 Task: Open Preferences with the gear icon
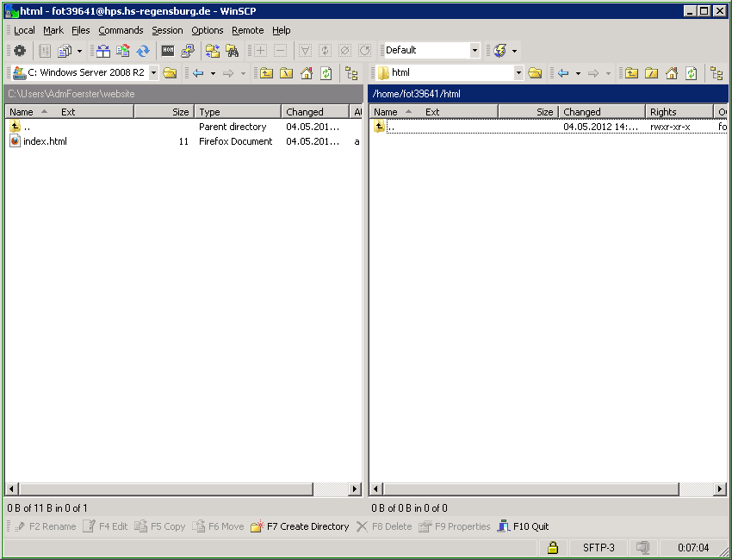(20, 51)
